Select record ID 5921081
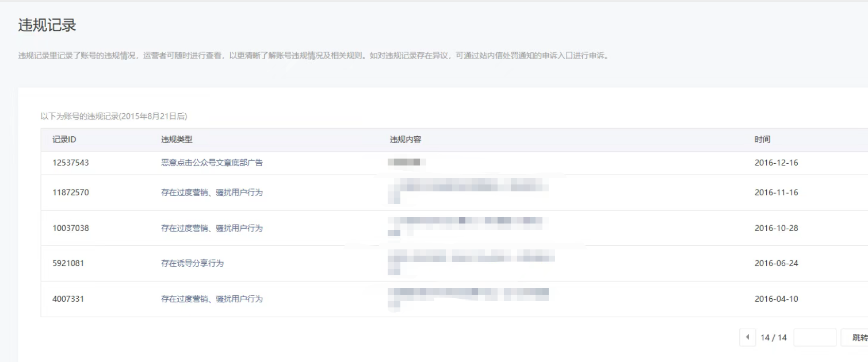This screenshot has height=362, width=868. tap(68, 263)
